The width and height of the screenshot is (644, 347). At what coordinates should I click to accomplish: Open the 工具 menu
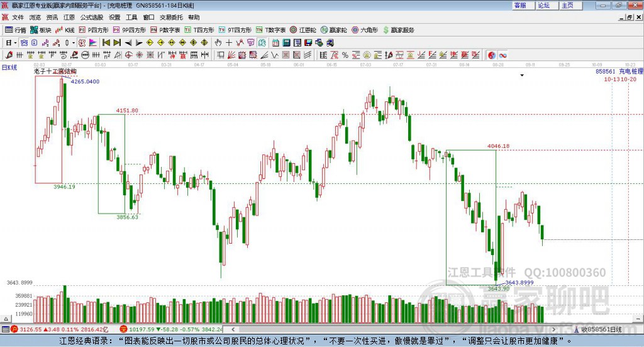[131, 17]
